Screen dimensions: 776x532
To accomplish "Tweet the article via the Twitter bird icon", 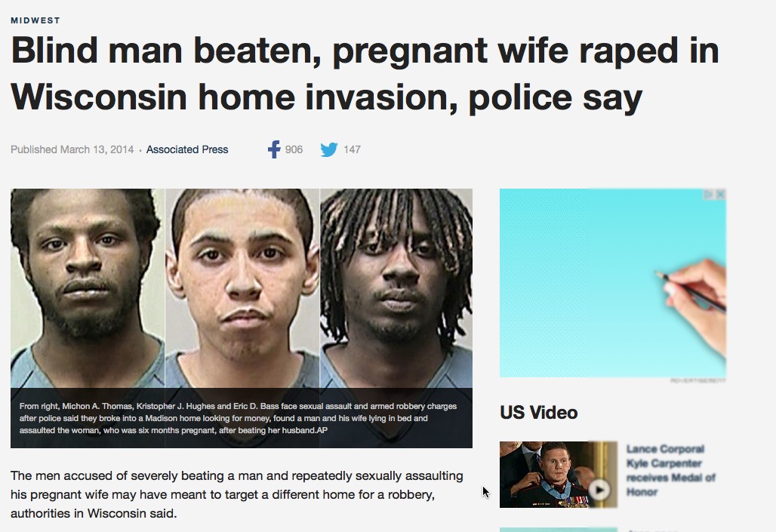I will 328,149.
